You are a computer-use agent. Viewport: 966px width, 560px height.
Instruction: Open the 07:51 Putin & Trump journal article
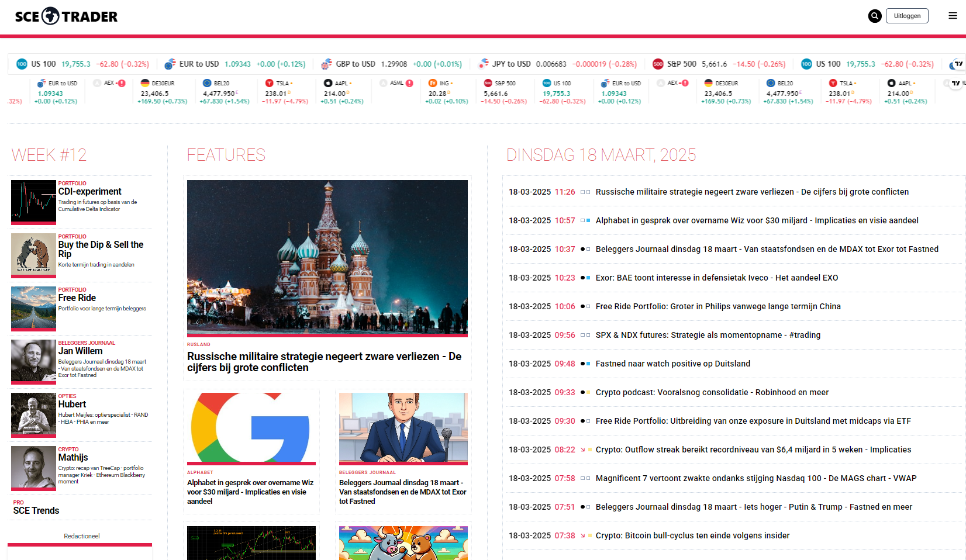pos(754,507)
